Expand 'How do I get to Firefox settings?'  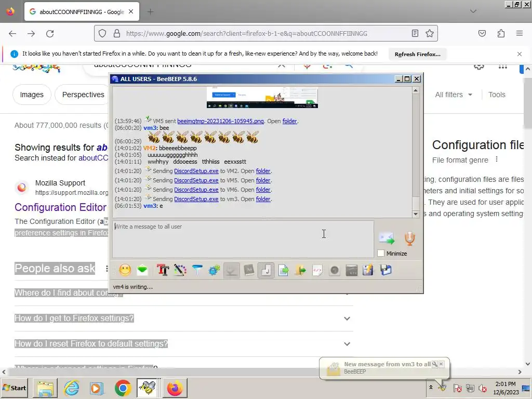tap(183, 318)
